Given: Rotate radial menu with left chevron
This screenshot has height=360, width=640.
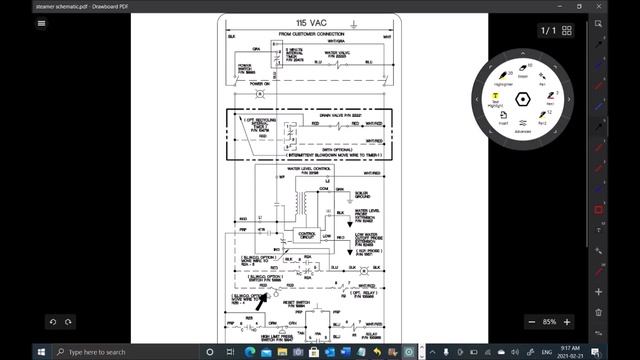Looking at the screenshot, I should tap(477, 99).
